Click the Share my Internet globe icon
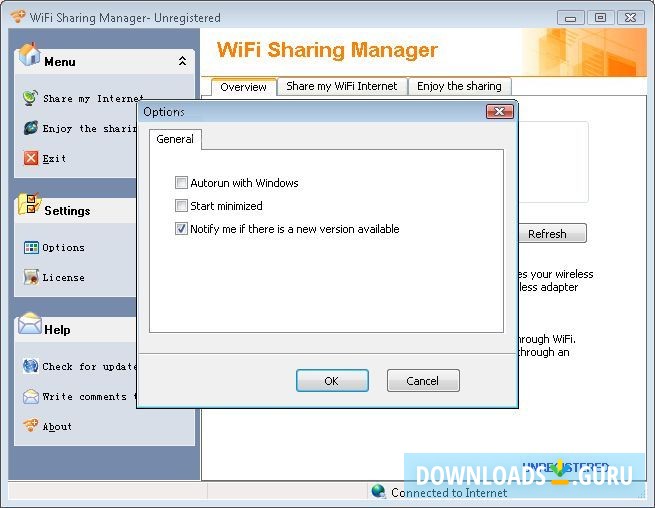655x508 pixels. [x=30, y=98]
